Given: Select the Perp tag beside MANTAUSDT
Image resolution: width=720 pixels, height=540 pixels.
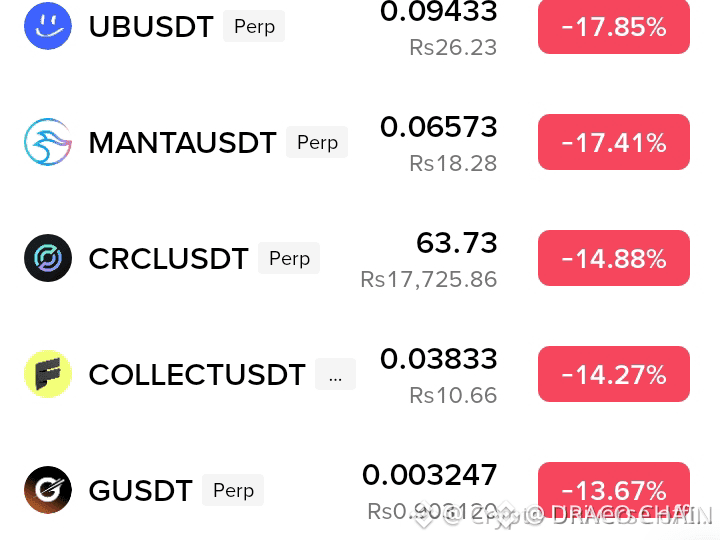Looking at the screenshot, I should tap(317, 142).
